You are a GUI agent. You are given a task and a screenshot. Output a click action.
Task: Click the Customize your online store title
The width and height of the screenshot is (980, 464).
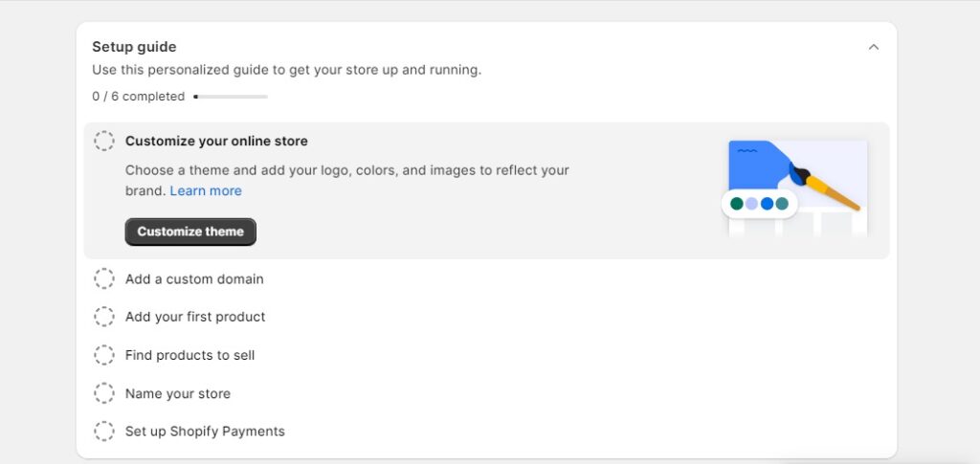216,142
